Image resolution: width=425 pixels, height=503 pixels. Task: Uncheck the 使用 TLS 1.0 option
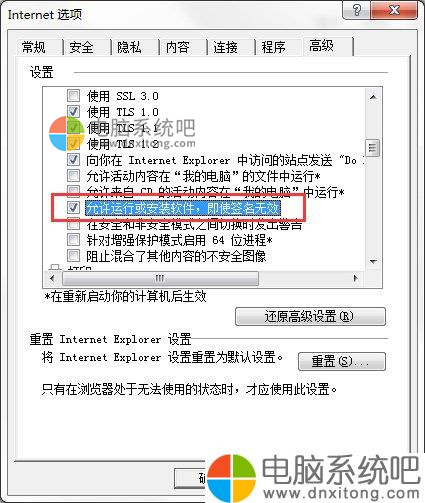73,112
